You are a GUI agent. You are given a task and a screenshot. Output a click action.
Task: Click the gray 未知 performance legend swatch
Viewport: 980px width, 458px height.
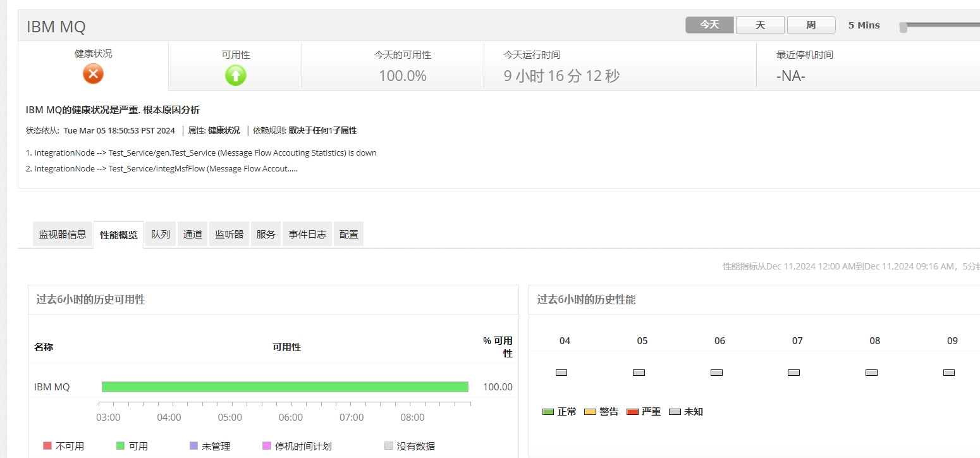tap(675, 412)
